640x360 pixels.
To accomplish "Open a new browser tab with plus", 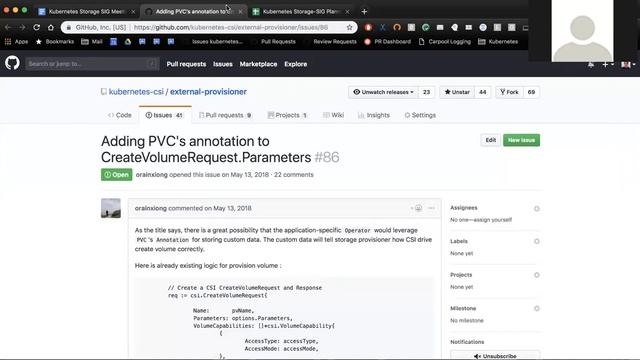I will (364, 11).
